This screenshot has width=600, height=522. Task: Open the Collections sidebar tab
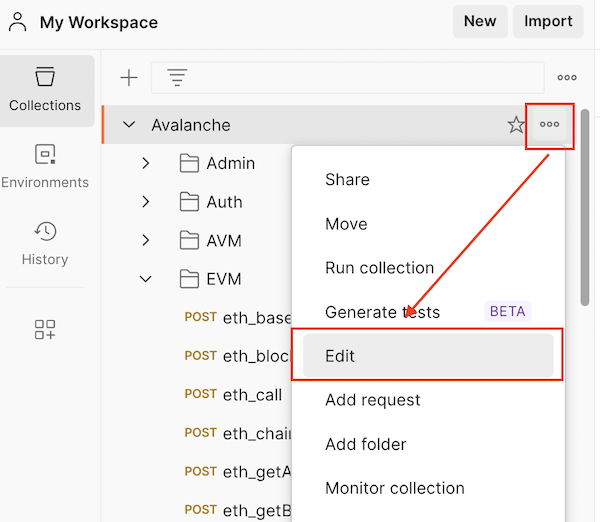tap(45, 90)
